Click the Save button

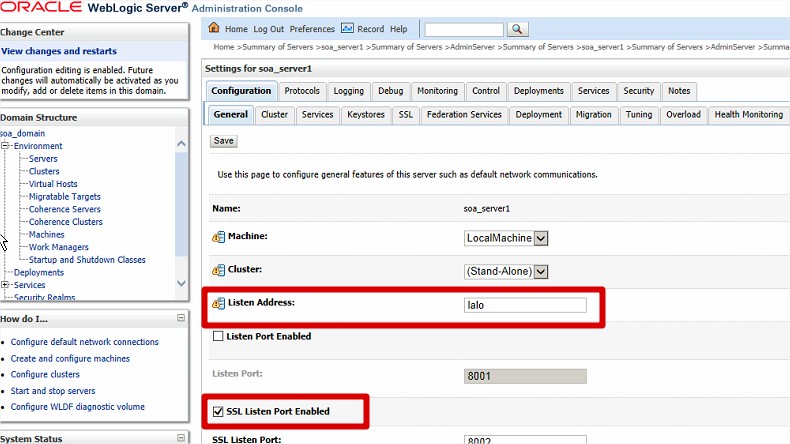pyautogui.click(x=224, y=141)
